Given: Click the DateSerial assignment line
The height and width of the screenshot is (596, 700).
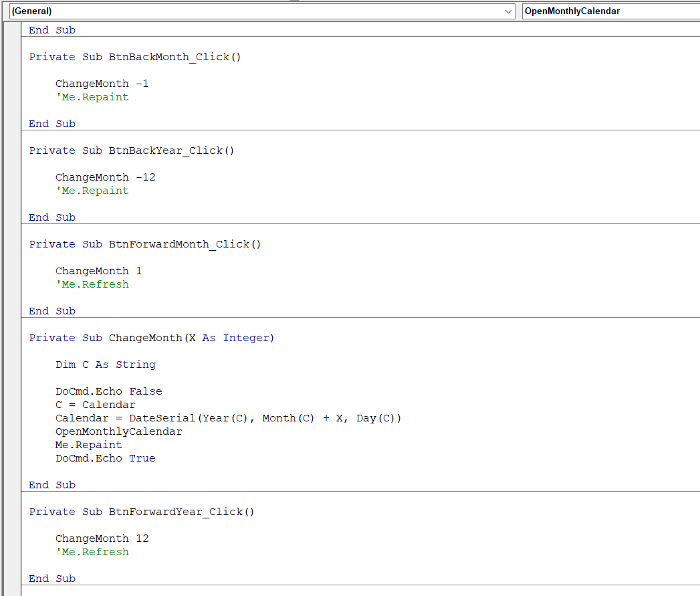Looking at the screenshot, I should point(228,418).
